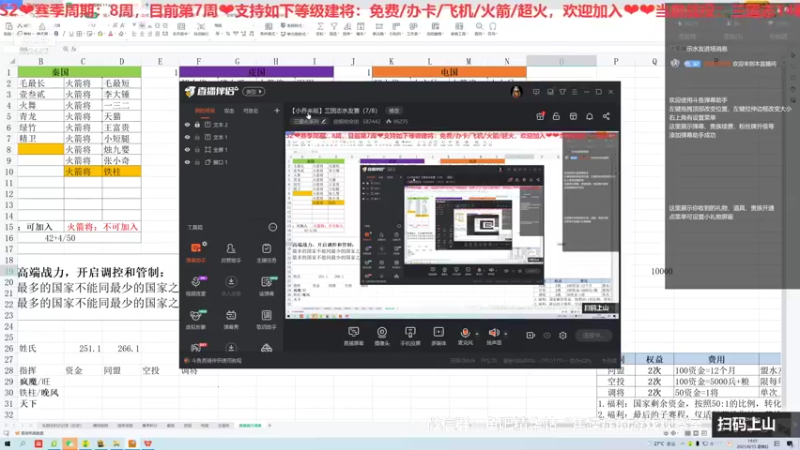Click the 修改 button beside stream title
This screenshot has width=800, height=450.
click(x=394, y=111)
